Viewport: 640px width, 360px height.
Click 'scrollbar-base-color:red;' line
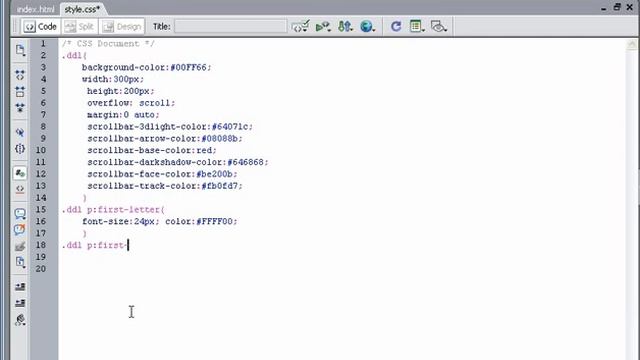(x=152, y=150)
